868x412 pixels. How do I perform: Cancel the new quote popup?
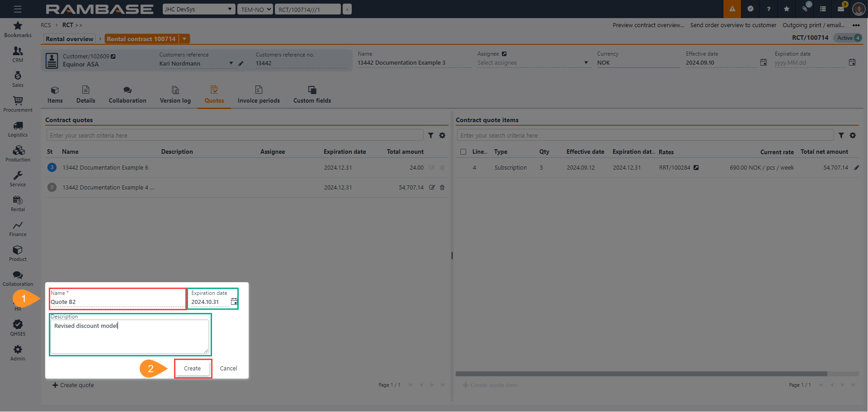tap(228, 369)
